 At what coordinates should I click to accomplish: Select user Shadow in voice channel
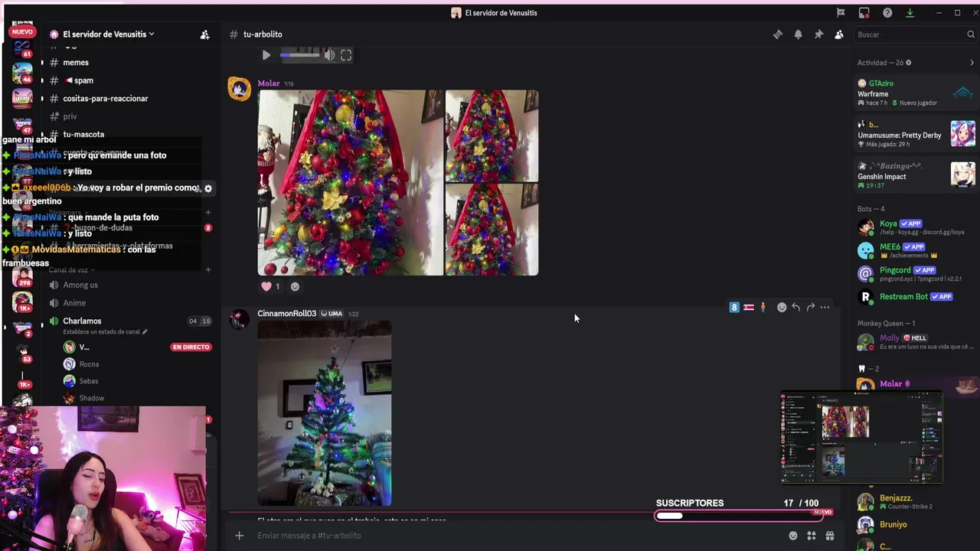pyautogui.click(x=92, y=398)
